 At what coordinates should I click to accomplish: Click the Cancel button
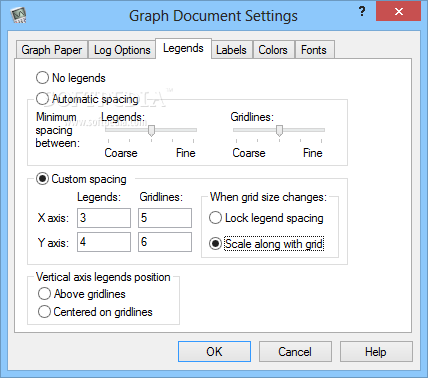(295, 352)
